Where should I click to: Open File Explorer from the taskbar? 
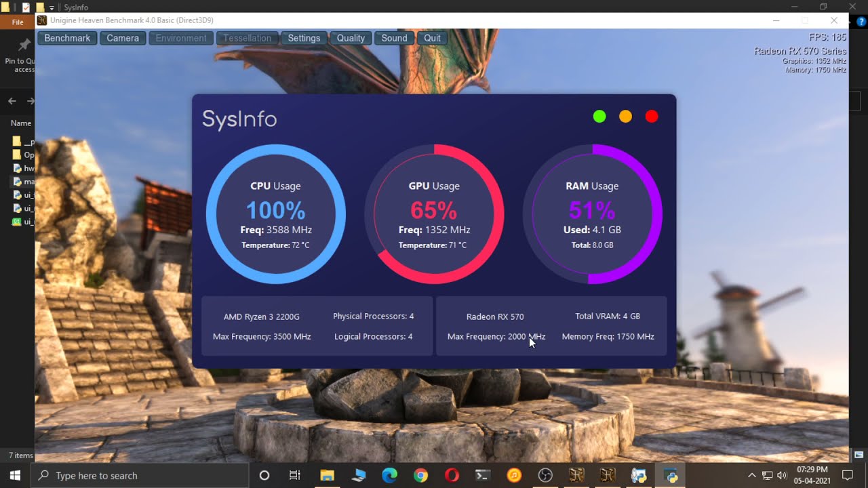point(327,475)
